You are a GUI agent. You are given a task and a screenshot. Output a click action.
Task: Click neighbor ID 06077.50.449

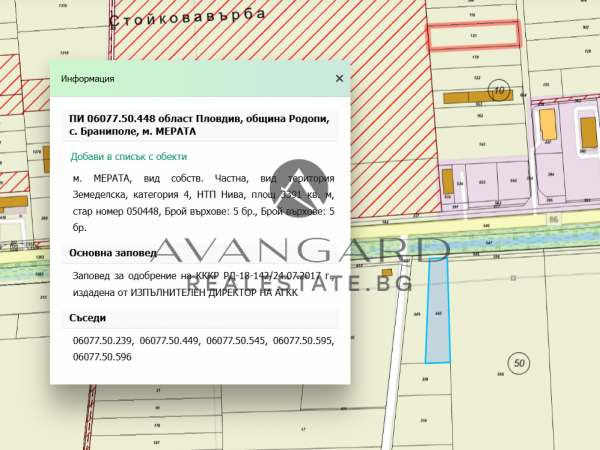(x=170, y=341)
